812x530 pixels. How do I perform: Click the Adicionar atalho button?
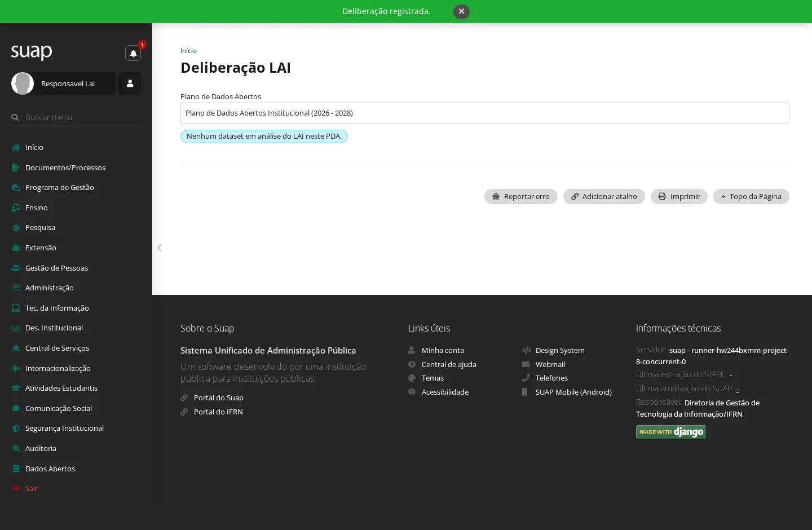[x=604, y=196]
